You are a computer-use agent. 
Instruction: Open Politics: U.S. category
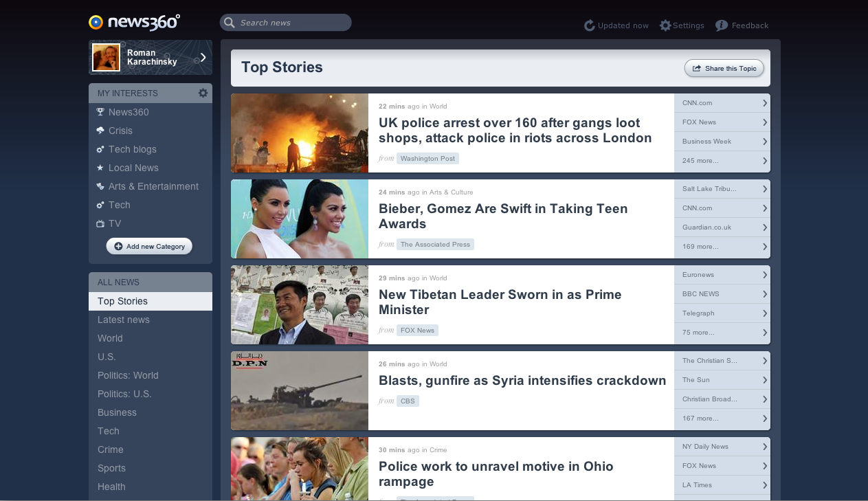(151, 394)
